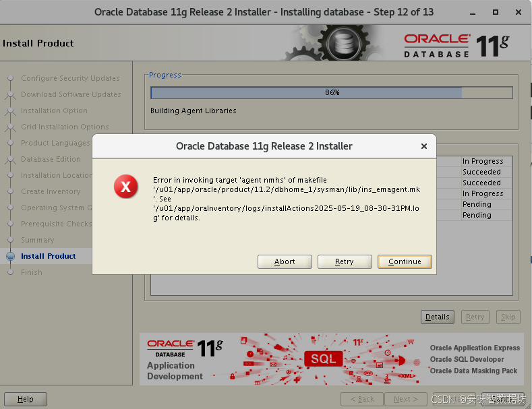Viewport: 532px width, 409px height.
Task: Click the Install Product step bullet icon
Action: coord(11,257)
